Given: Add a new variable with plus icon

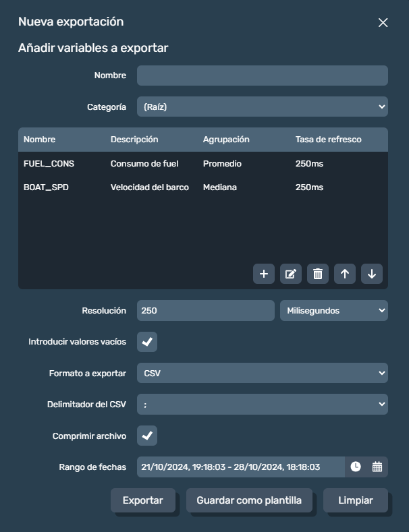Looking at the screenshot, I should pos(264,274).
